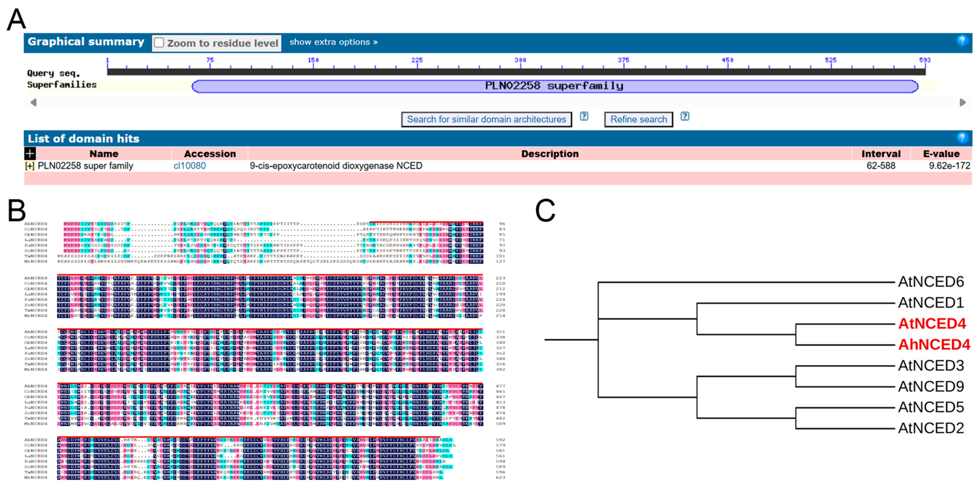Enable Zoom to residue level checkbox
The height and width of the screenshot is (490, 980).
click(x=159, y=43)
